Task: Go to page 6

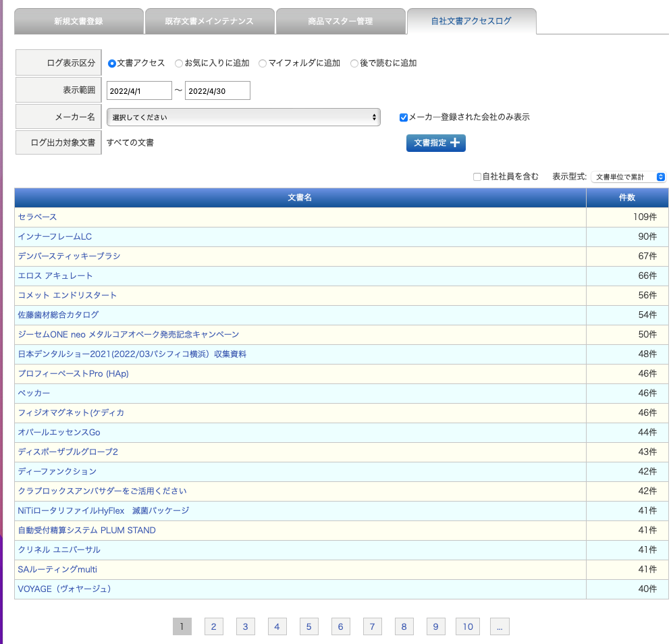Action: (341, 626)
